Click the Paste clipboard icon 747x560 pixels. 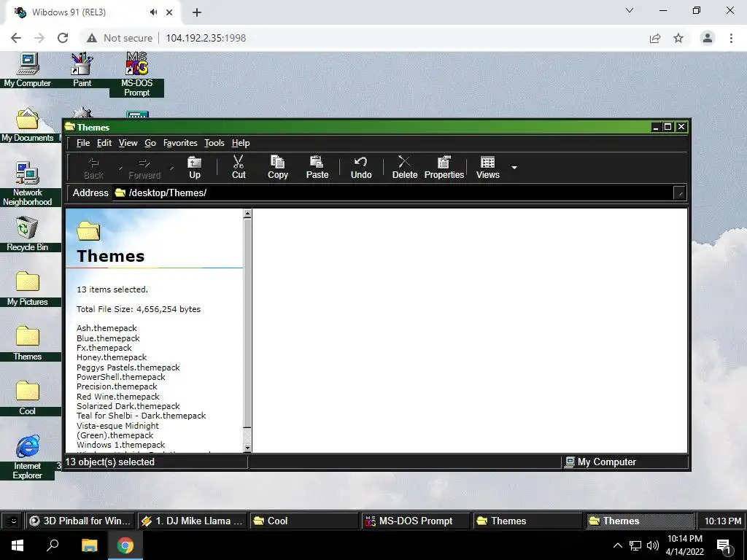pyautogui.click(x=317, y=167)
